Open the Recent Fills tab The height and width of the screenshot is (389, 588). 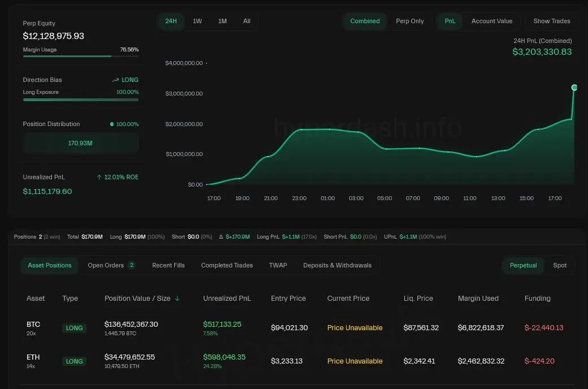tap(168, 266)
